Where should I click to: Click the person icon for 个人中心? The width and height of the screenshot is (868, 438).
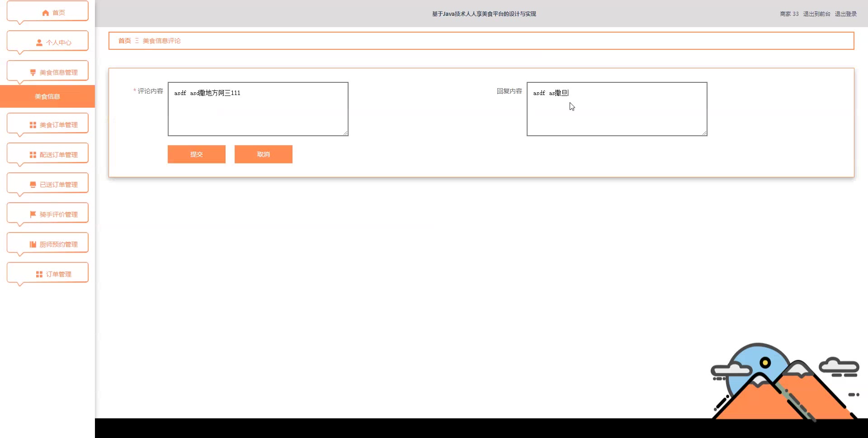click(x=39, y=43)
